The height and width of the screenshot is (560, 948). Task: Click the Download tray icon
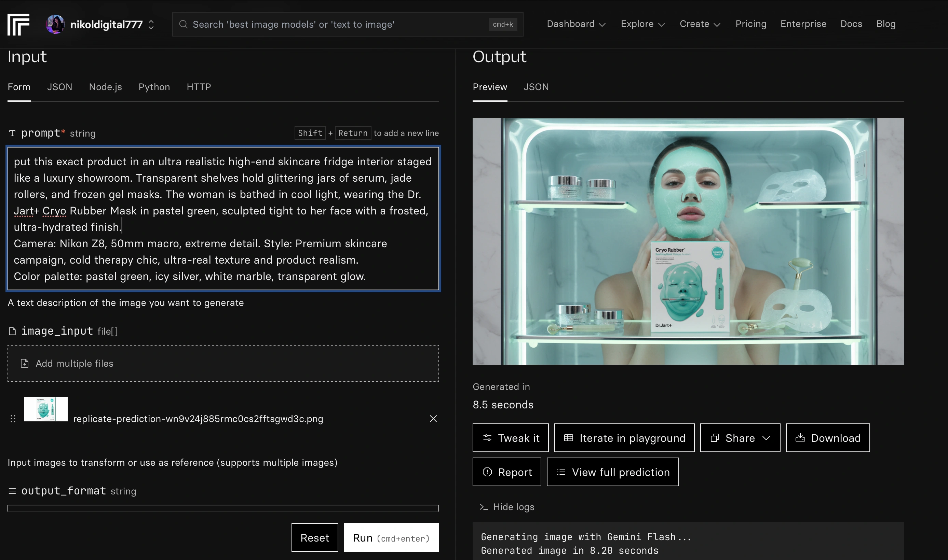[800, 438]
